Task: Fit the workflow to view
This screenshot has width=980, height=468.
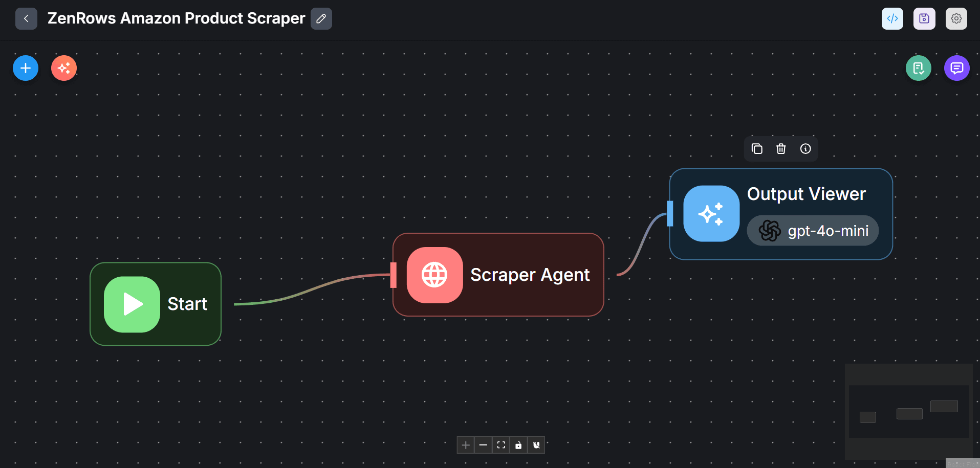Action: pyautogui.click(x=501, y=445)
